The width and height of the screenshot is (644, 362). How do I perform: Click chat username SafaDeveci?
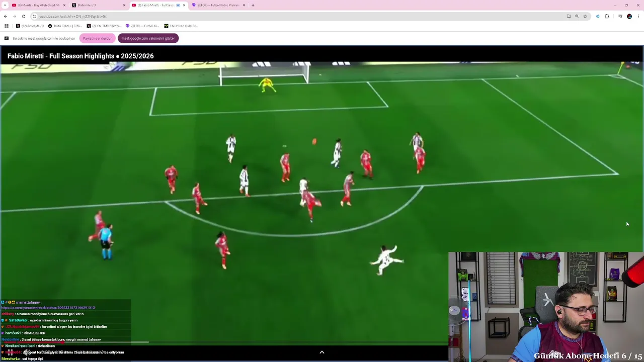[18, 320]
